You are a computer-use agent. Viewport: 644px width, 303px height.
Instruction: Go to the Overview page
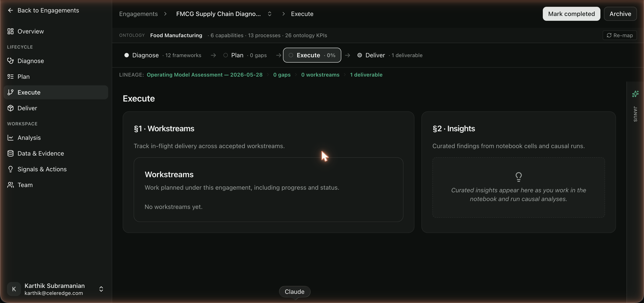click(56, 31)
